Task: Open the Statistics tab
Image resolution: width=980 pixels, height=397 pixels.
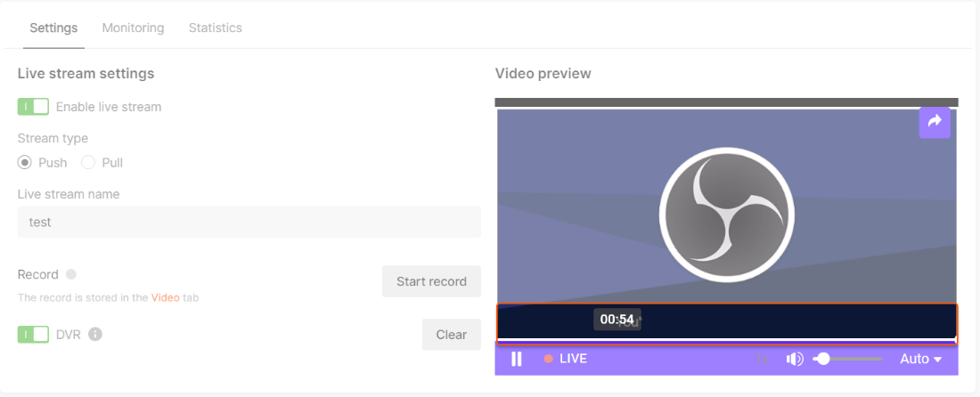Action: 215,28
